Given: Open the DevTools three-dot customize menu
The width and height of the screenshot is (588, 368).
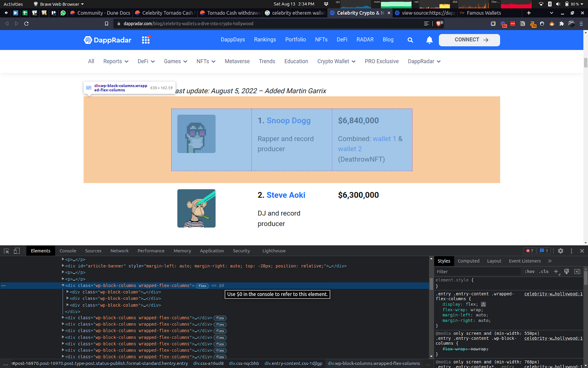Looking at the screenshot, I should tap(571, 251).
